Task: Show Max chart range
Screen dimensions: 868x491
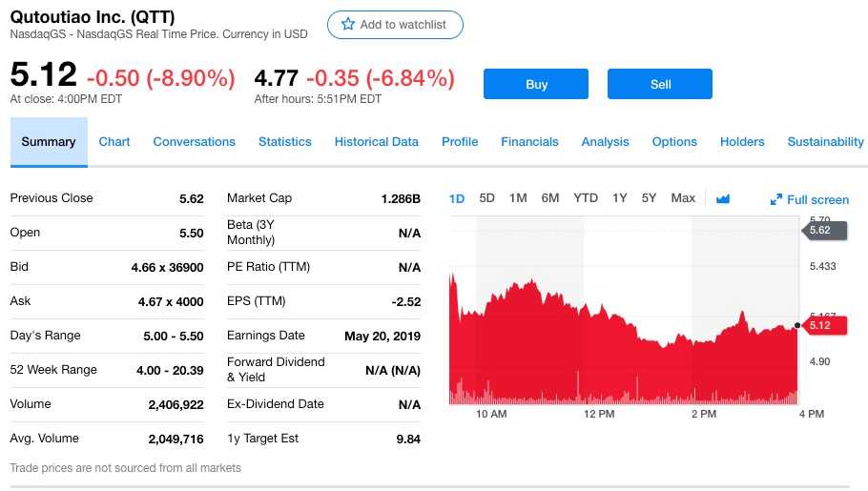Action: point(683,198)
